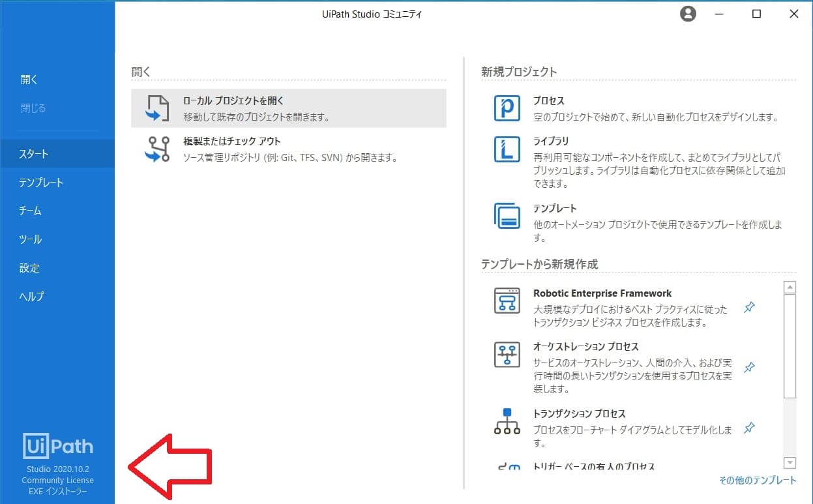Click the Robotic Enterprise Framework template icon

pos(507,301)
